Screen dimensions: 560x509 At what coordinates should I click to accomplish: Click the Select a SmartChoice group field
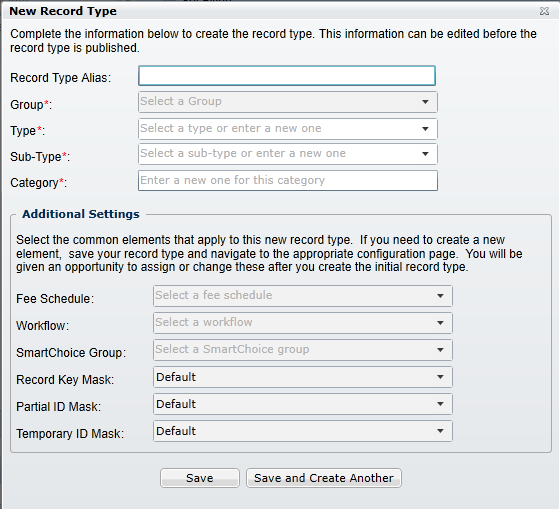[x=292, y=350]
